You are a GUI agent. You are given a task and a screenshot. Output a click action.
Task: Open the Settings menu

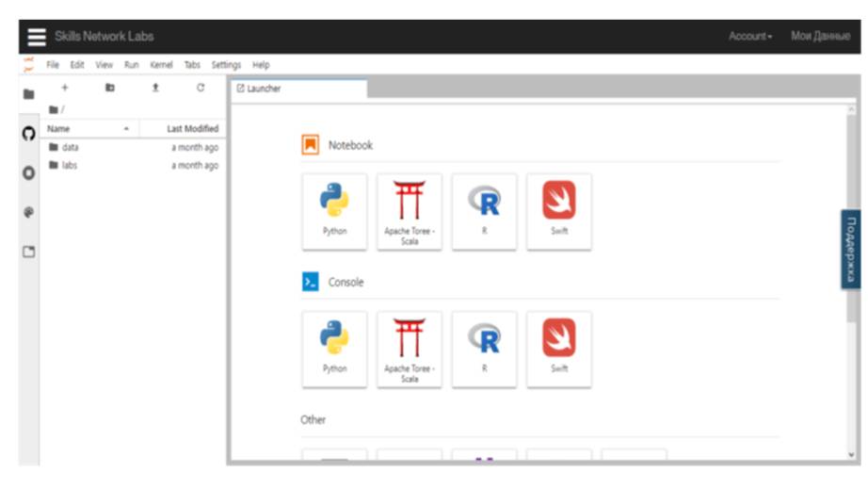[x=226, y=65]
